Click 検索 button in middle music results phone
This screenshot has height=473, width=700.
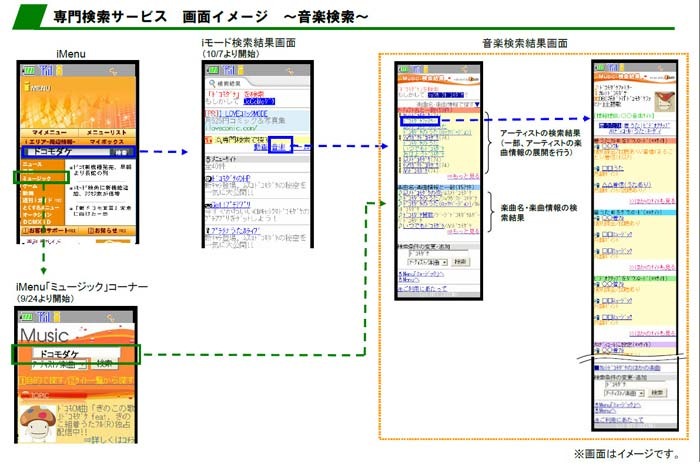tap(460, 262)
